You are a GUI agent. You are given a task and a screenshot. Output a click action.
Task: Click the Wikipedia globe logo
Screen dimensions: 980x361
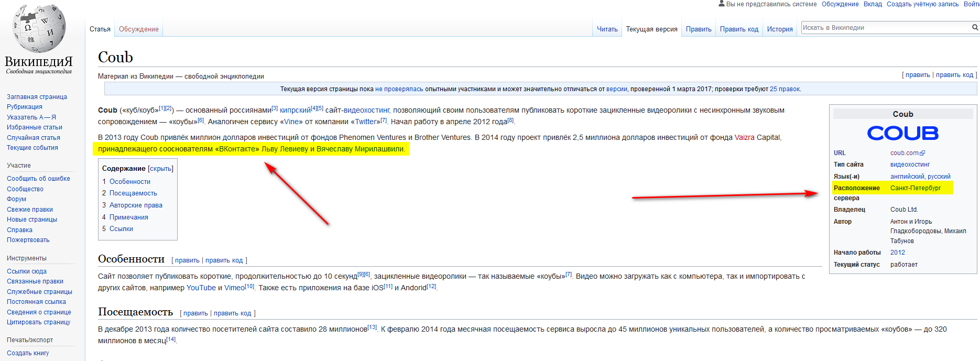coord(39,28)
